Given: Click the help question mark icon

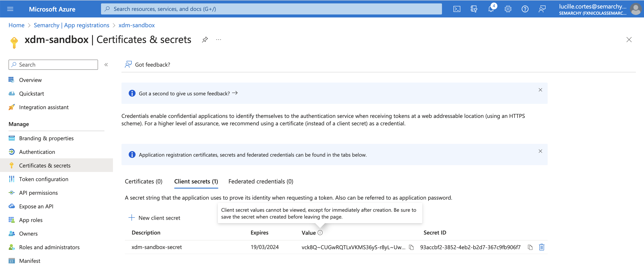Looking at the screenshot, I should point(525,9).
